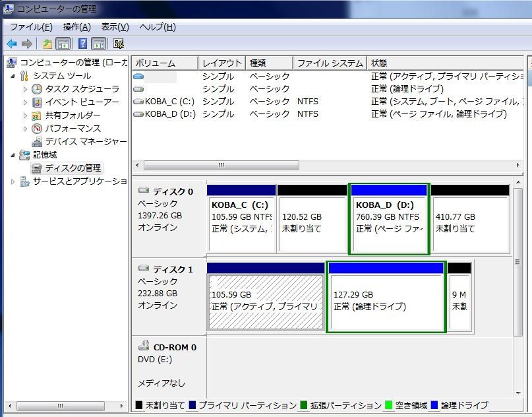532x417 pixels.
Task: Click the ディスク 0 drive icon
Action: (144, 191)
